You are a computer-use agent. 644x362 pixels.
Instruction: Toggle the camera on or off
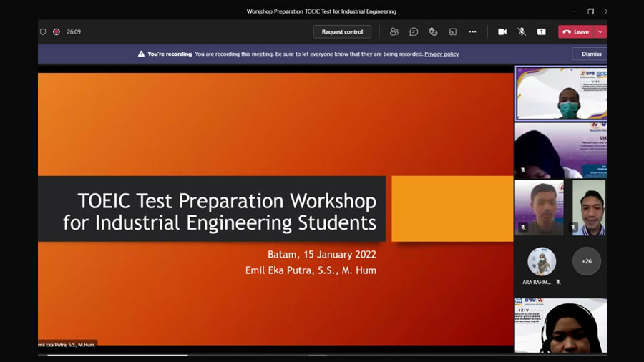click(502, 31)
